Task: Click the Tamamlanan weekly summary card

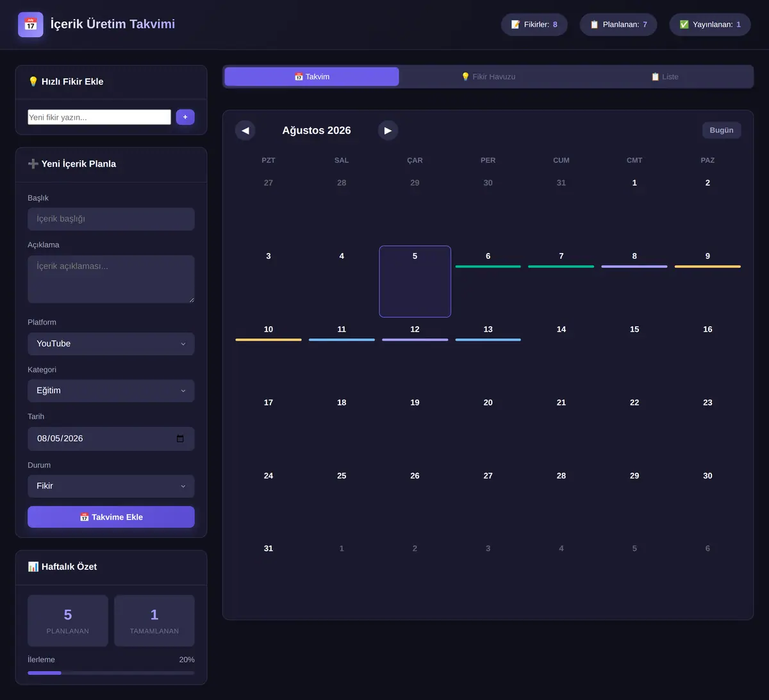Action: (x=154, y=621)
